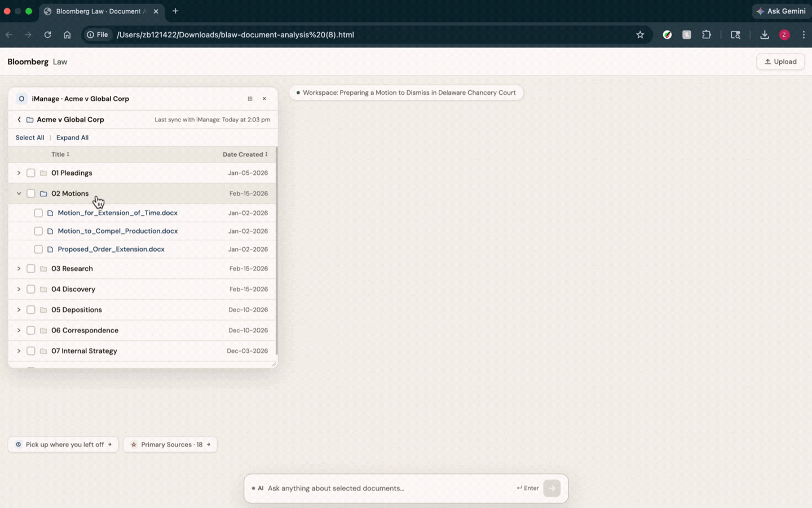Click the browser extensions puzzle icon

[x=707, y=34]
